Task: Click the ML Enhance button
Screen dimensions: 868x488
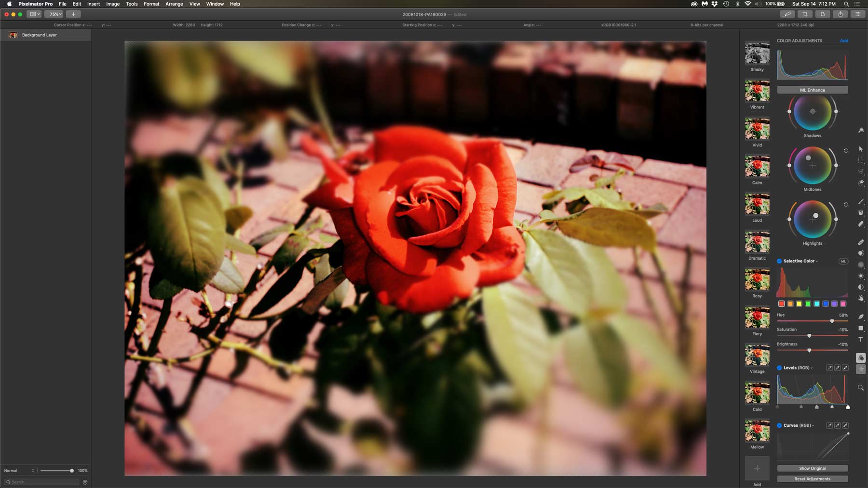Action: click(813, 90)
